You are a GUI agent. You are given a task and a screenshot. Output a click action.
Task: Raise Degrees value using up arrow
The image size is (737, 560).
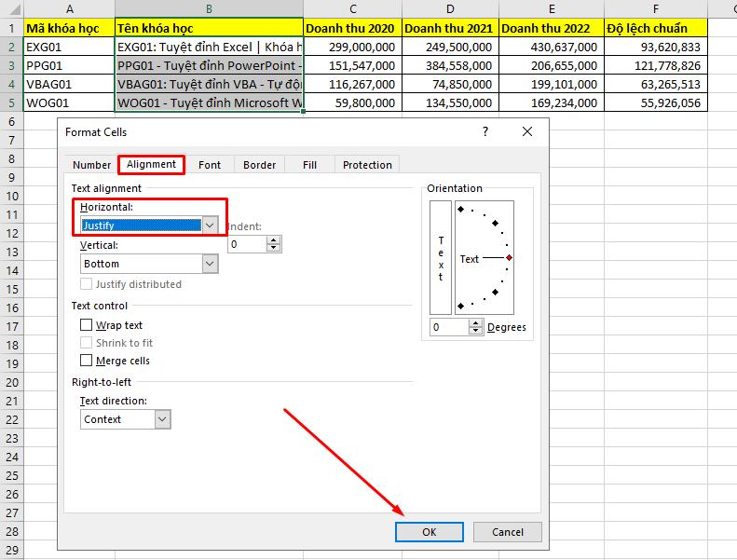[476, 323]
